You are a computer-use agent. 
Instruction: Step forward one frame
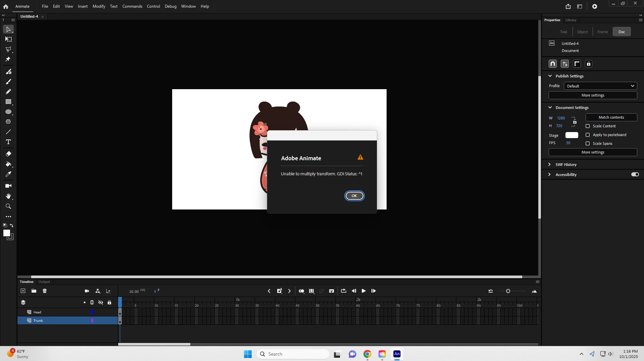[x=374, y=291]
